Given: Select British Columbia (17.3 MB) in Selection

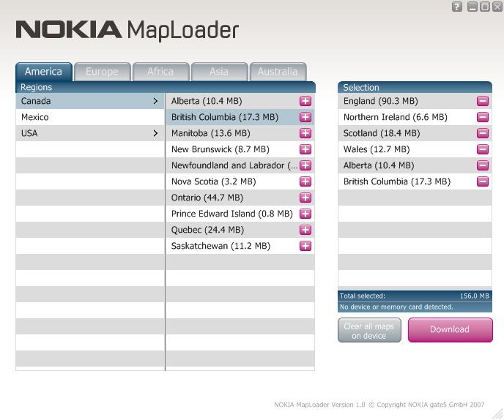Looking at the screenshot, I should pos(415,181).
